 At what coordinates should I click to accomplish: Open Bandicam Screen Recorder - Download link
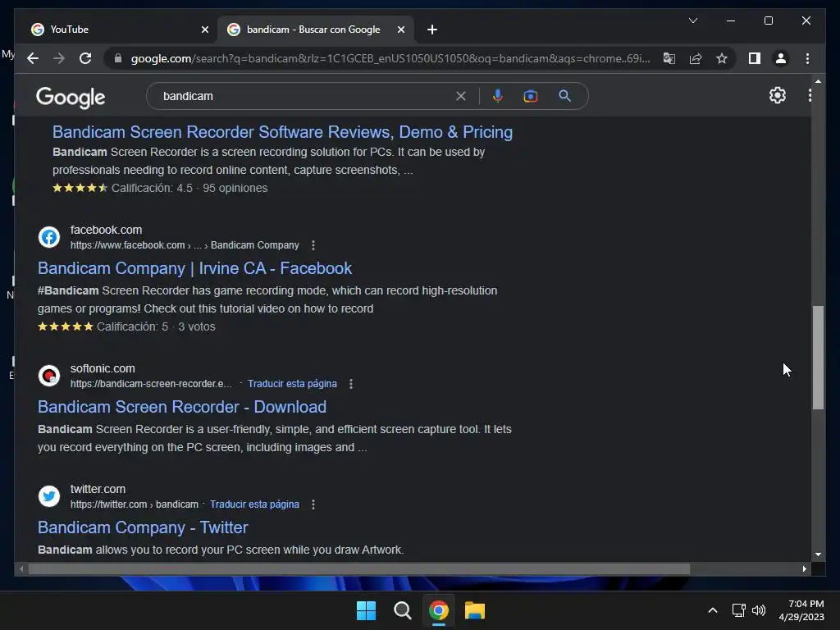pos(181,407)
